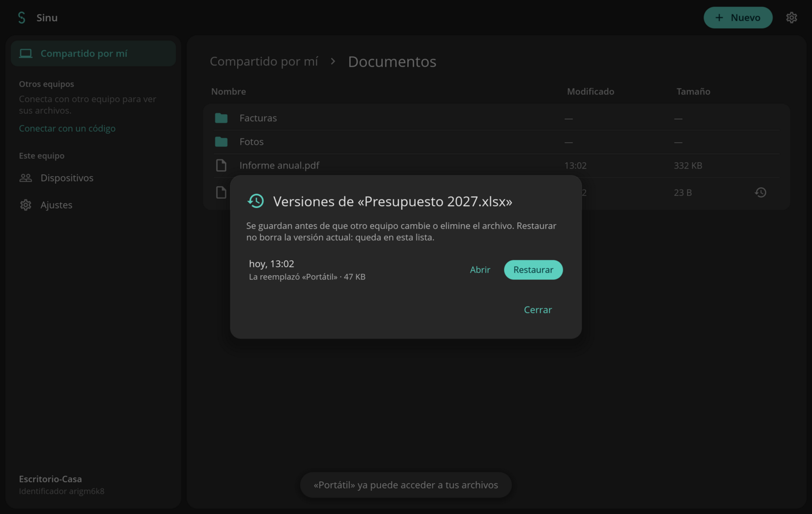Click the 332 KB size value
This screenshot has height=514, width=812.
pyautogui.click(x=688, y=166)
